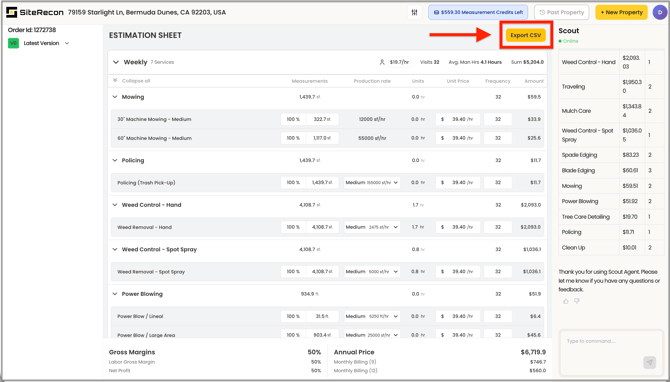The height and width of the screenshot is (382, 670).
Task: Click the SiteRecon logo
Action: pyautogui.click(x=35, y=12)
